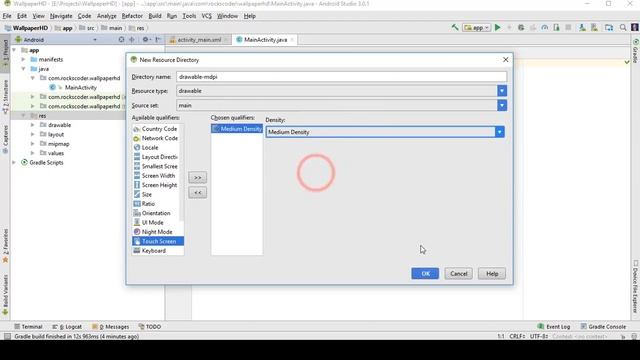640x360 pixels.
Task: Expand the Gradle Scripts node
Action: pos(14,162)
